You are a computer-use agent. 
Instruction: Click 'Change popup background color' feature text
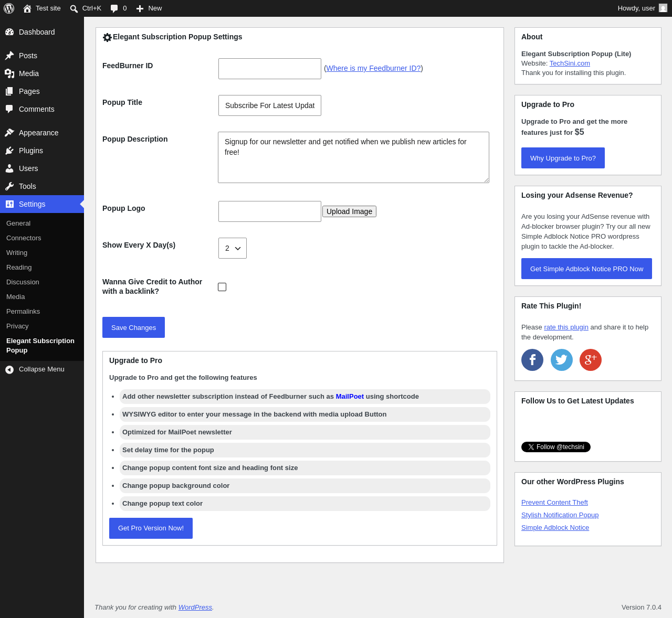click(176, 486)
